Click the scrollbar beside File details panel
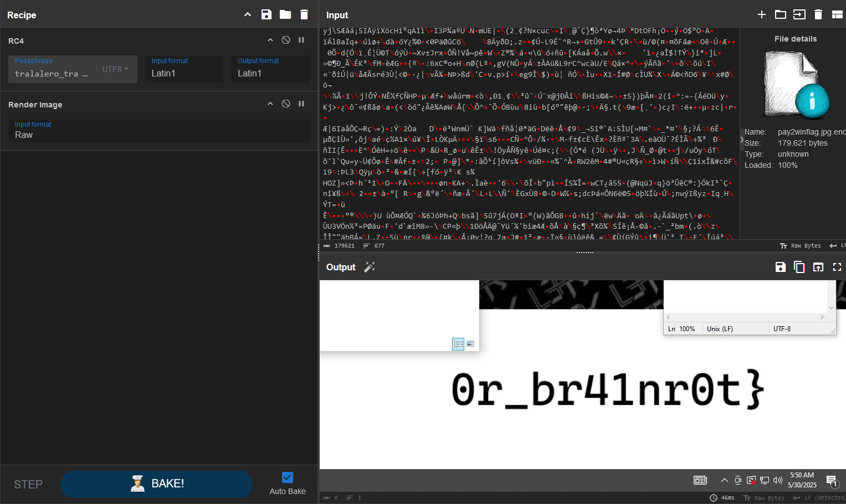The height and width of the screenshot is (504, 846). click(x=741, y=140)
